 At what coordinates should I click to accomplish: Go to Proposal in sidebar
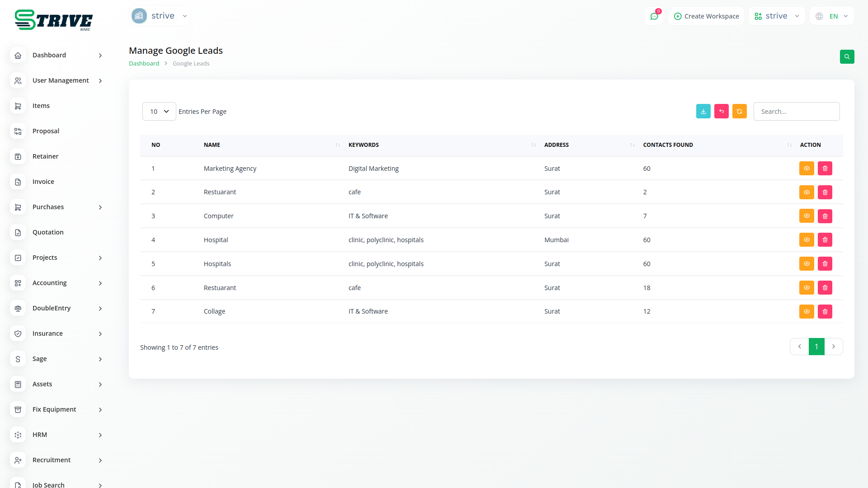pyautogui.click(x=46, y=131)
